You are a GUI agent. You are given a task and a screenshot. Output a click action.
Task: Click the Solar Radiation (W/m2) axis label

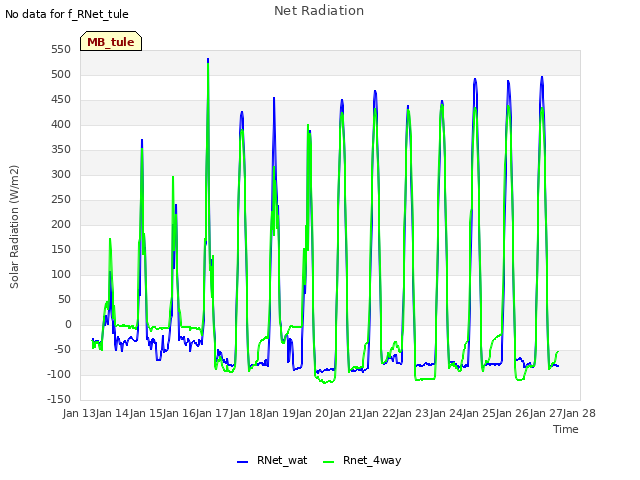14,227
